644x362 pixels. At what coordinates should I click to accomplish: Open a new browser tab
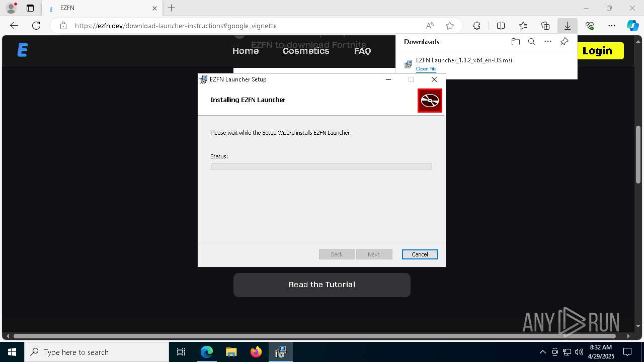coord(172,8)
